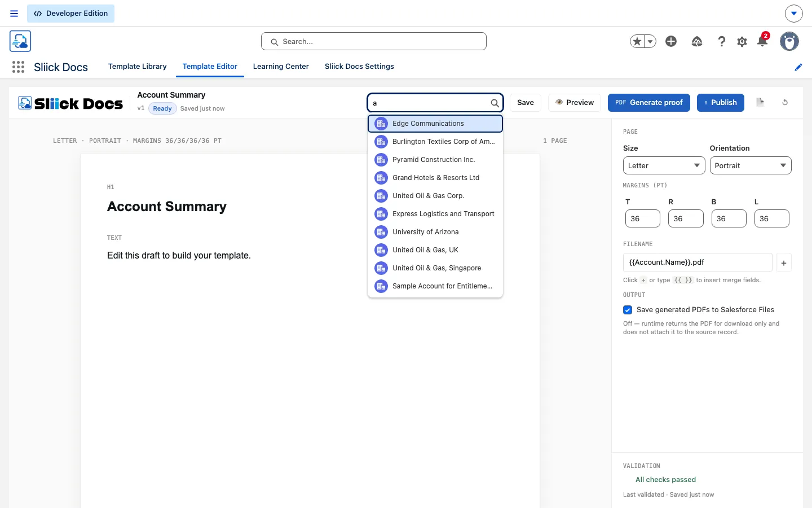
Task: Open the setup gear icon
Action: (742, 42)
